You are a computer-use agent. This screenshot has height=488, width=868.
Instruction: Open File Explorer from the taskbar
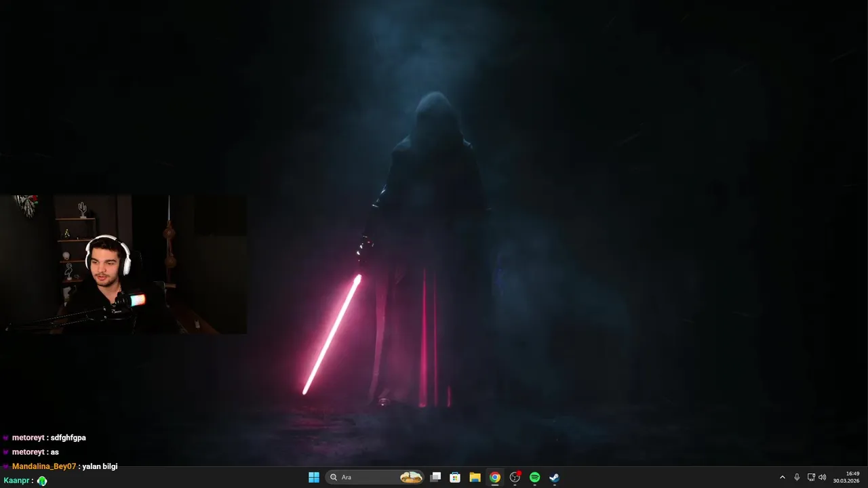[475, 477]
